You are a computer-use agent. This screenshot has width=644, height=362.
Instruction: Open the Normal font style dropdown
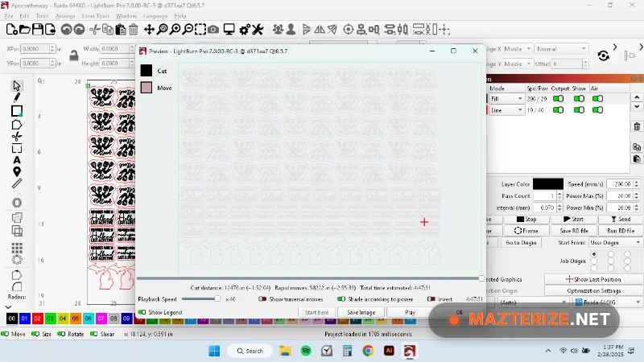(x=561, y=49)
